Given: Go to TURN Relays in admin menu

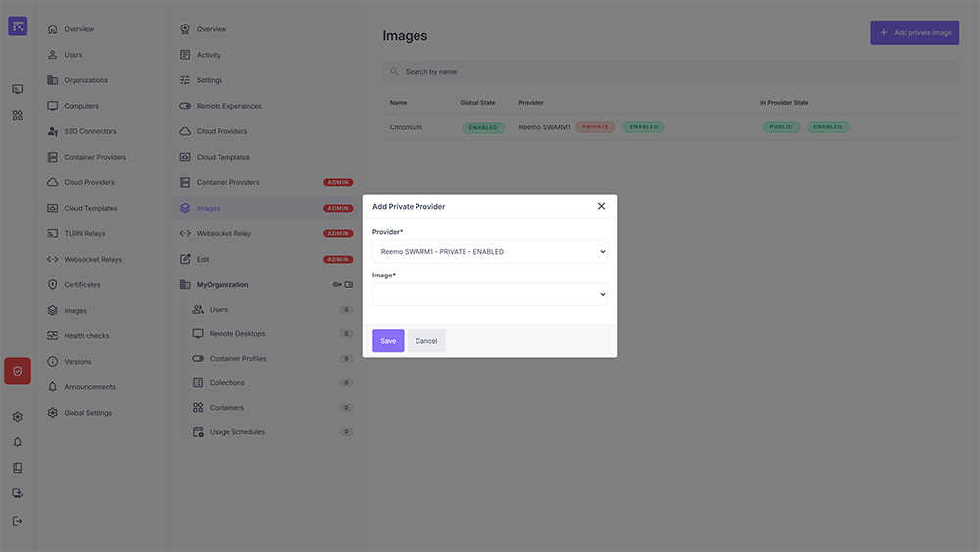Looking at the screenshot, I should point(84,234).
